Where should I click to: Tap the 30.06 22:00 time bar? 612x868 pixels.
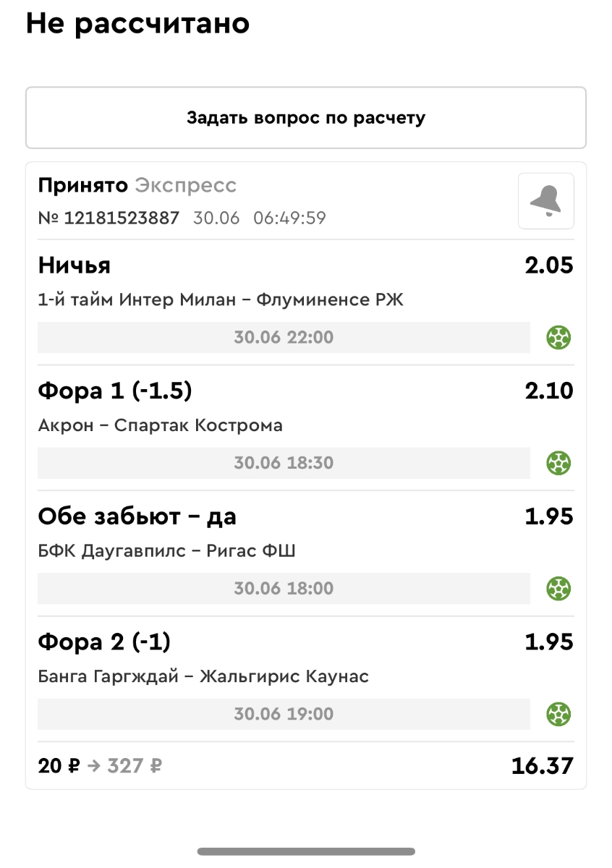[284, 337]
